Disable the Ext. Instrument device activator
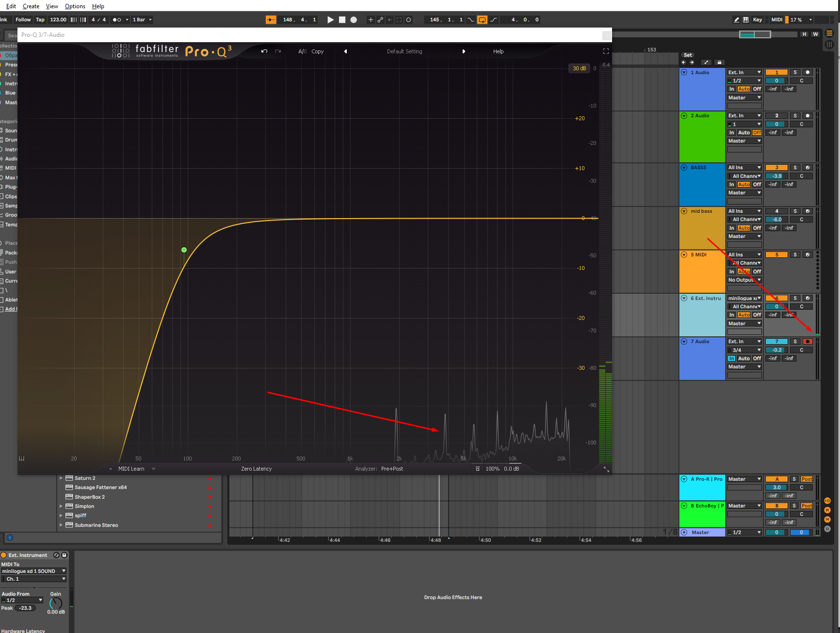The width and height of the screenshot is (840, 633). coord(4,555)
